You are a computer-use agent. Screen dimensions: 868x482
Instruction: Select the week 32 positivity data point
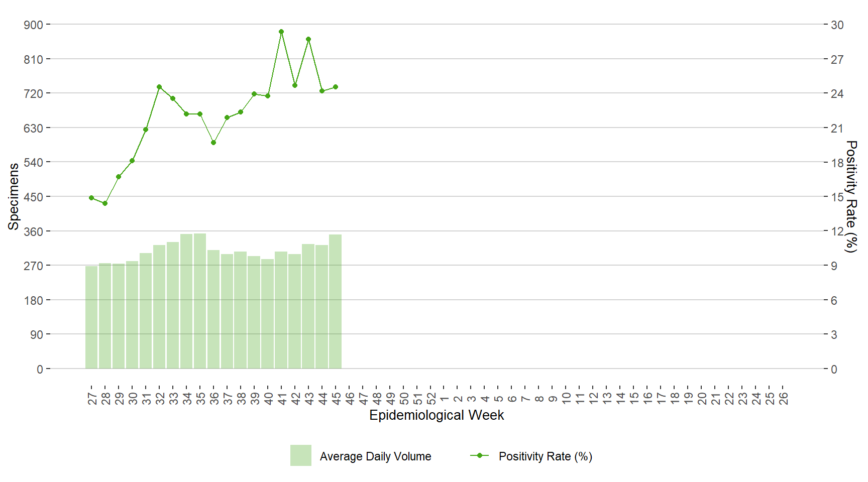tap(159, 87)
